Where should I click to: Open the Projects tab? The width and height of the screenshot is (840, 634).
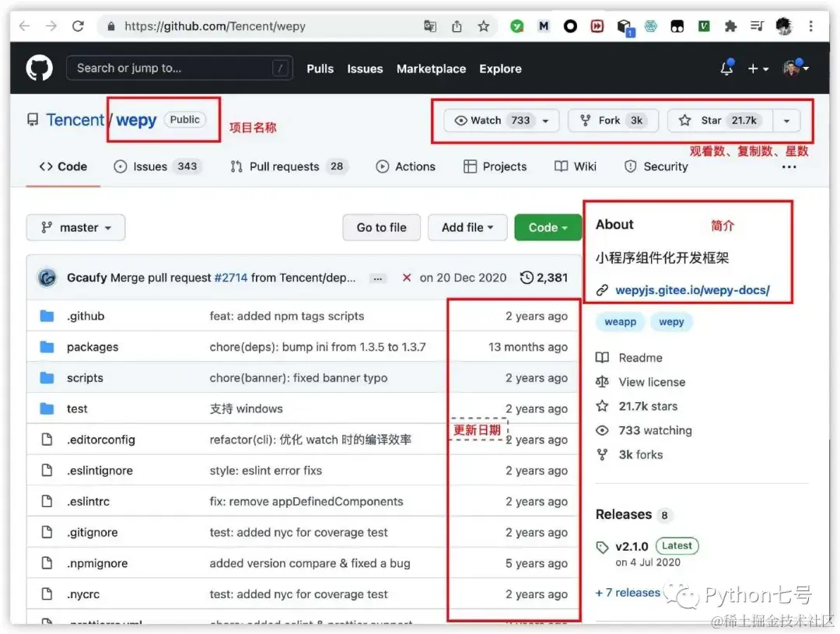point(495,166)
